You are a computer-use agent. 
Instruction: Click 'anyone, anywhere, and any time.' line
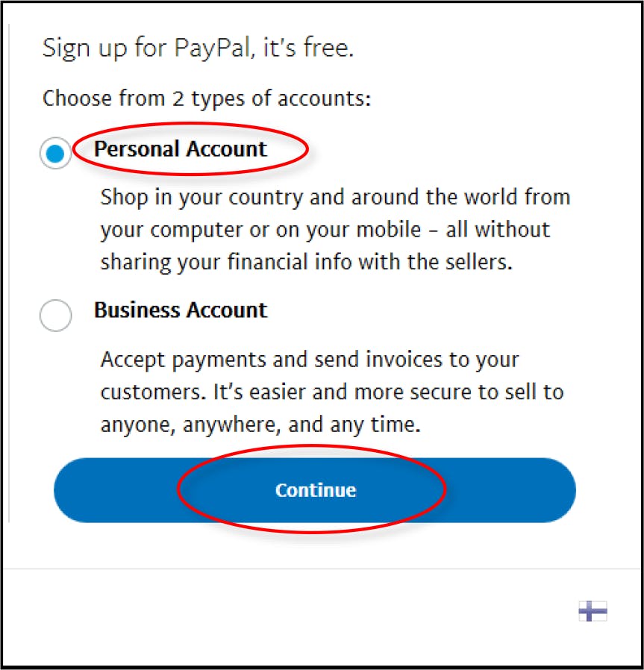tap(260, 425)
